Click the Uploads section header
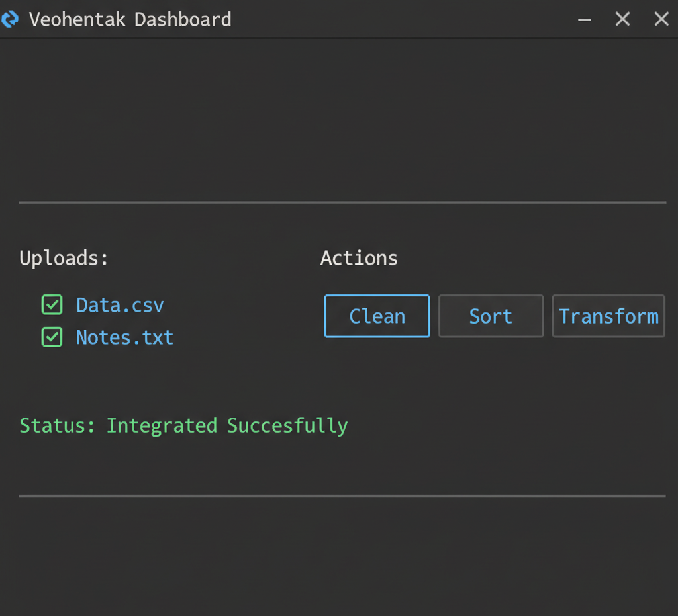This screenshot has width=678, height=616. 64,259
